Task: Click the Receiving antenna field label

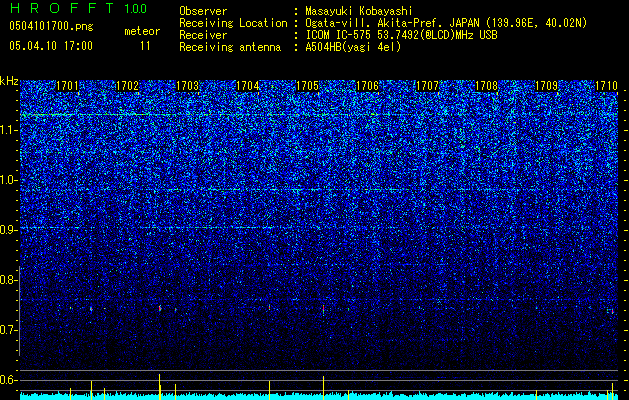Action: [230, 47]
